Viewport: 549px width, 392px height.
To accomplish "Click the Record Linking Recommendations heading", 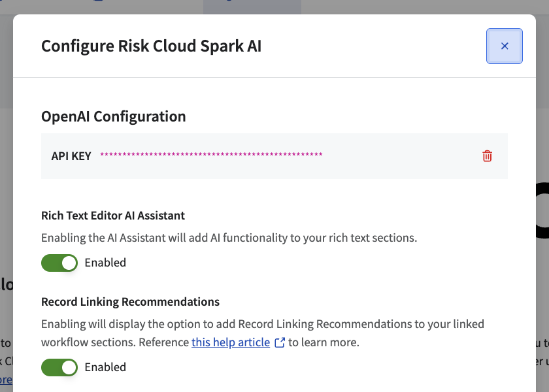I will pos(130,302).
